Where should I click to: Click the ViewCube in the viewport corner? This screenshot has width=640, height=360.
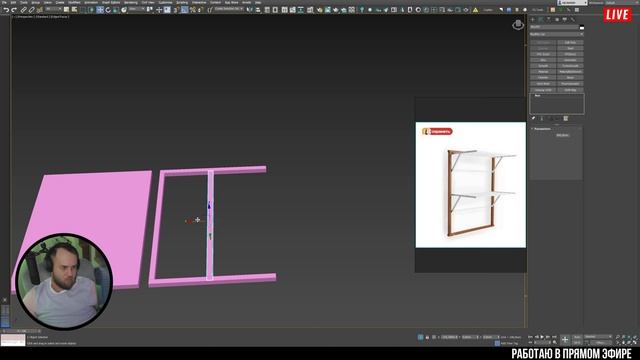pos(518,25)
